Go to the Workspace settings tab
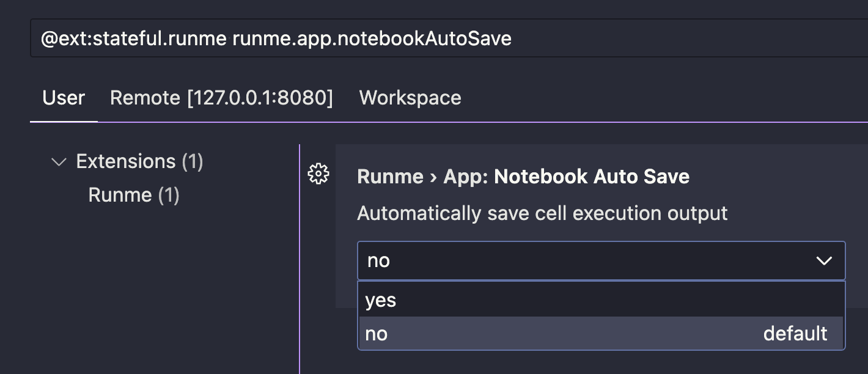 (x=410, y=98)
